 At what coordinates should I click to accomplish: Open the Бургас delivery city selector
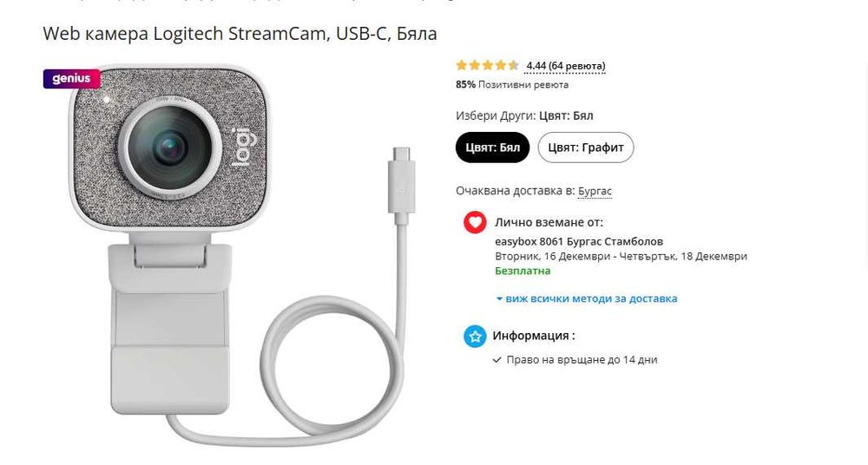coord(595,191)
